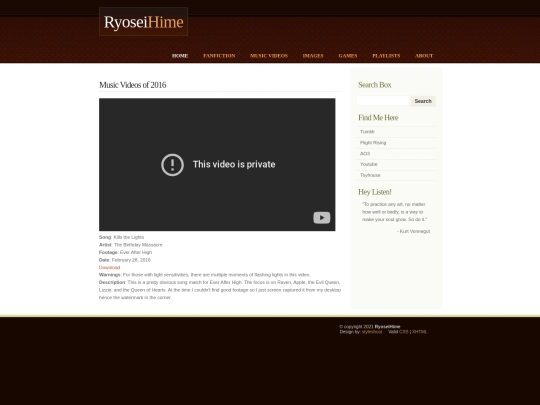The height and width of the screenshot is (405, 540).
Task: Click the YouTube logo icon in video player
Action: [322, 218]
